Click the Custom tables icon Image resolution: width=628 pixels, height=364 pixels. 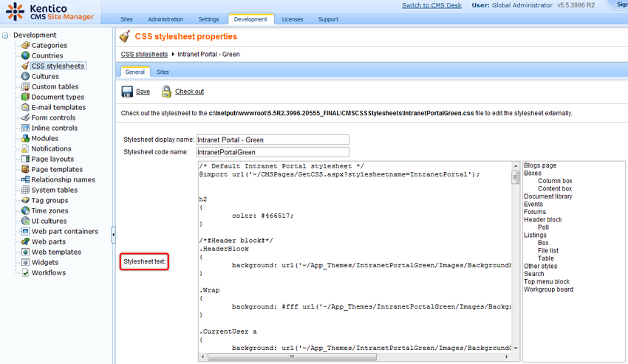(25, 86)
